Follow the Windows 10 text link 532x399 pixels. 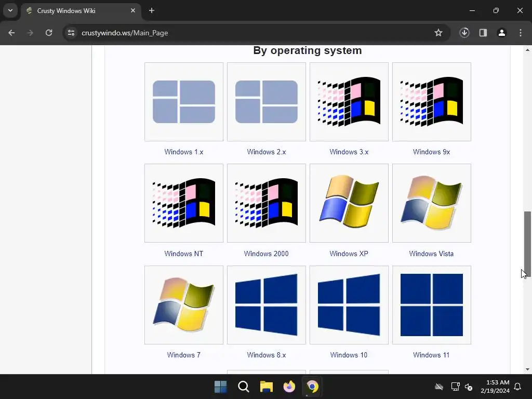coord(349,355)
